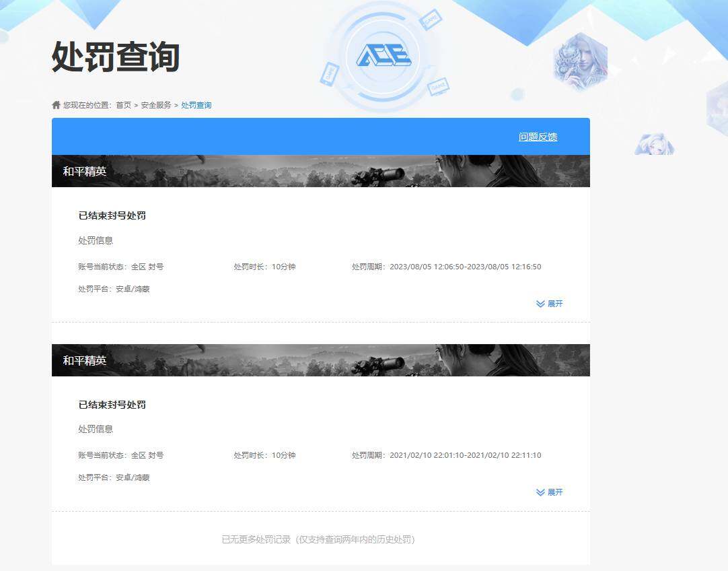This screenshot has width=728, height=571.
Task: Click the 已无更多处罚记录 footer notice
Action: pos(318,539)
